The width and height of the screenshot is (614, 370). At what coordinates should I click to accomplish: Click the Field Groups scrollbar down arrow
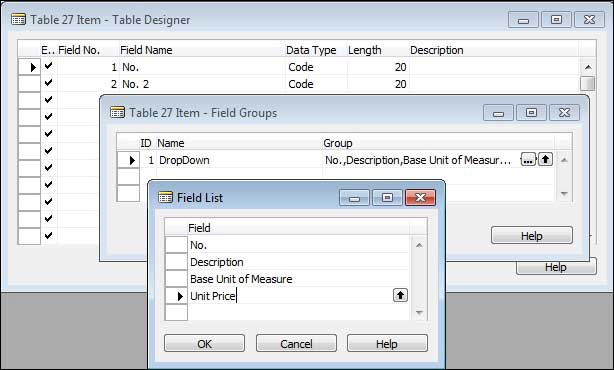[564, 193]
